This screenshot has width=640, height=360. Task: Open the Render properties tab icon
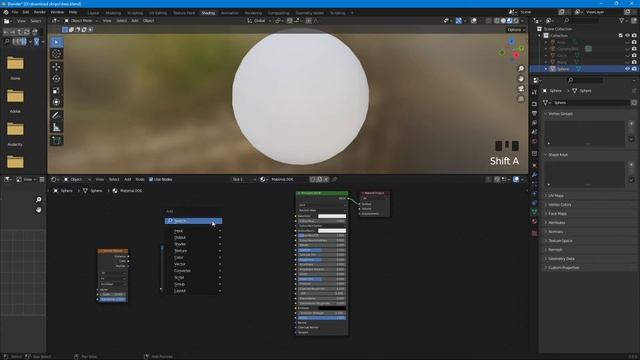click(534, 104)
